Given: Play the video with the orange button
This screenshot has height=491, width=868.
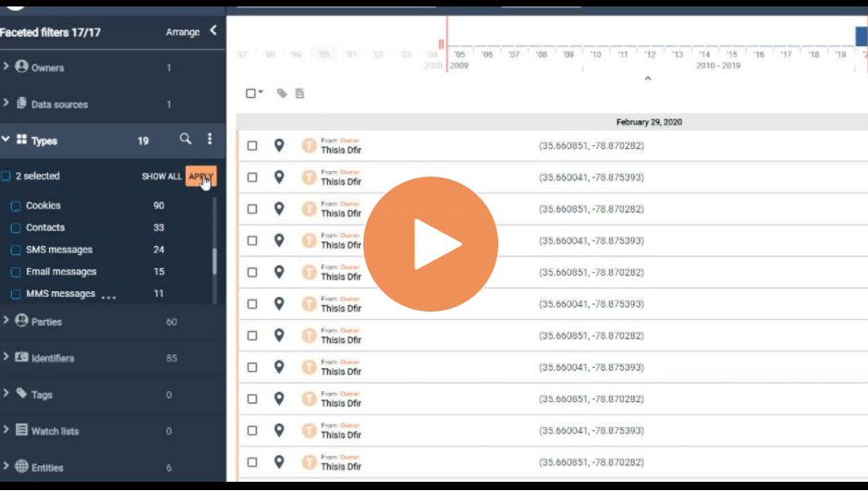Looking at the screenshot, I should coord(431,244).
